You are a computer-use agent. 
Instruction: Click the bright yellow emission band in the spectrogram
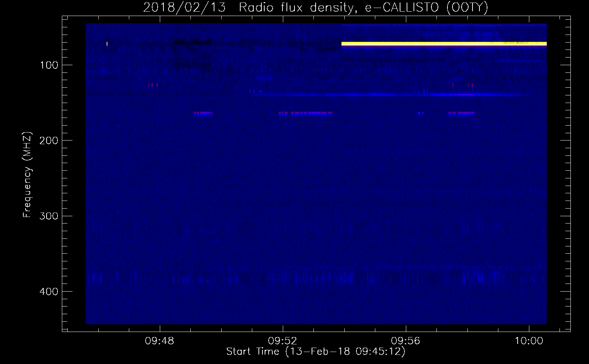tap(444, 44)
